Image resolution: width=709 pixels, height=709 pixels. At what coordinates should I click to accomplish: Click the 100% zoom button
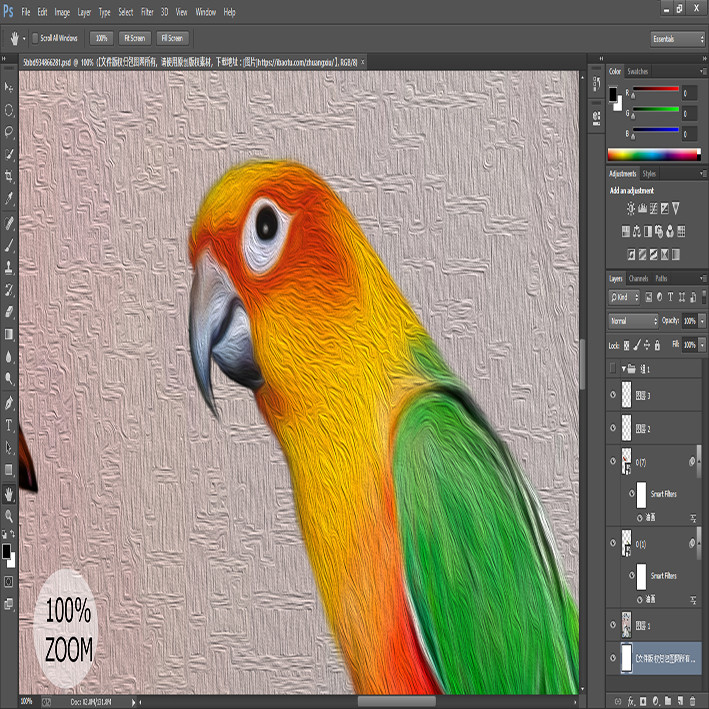pos(101,38)
